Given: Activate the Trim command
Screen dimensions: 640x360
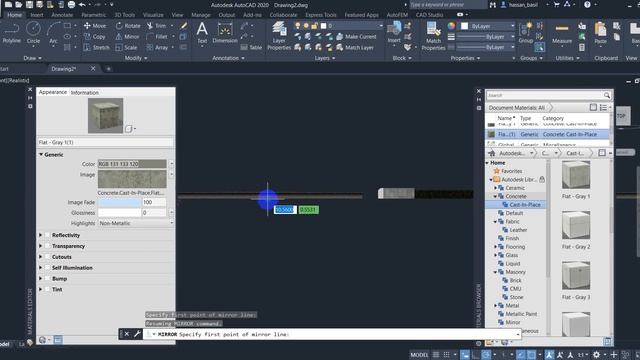Looking at the screenshot, I should click(157, 26).
